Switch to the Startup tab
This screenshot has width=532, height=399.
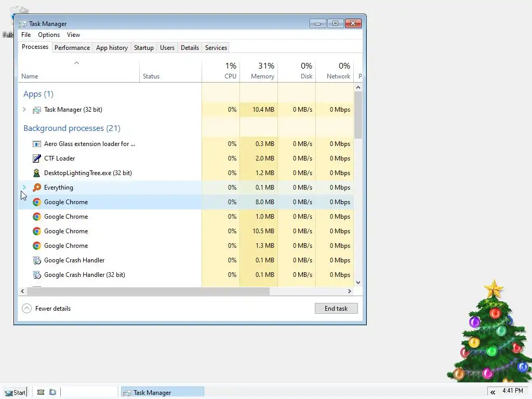tap(144, 48)
